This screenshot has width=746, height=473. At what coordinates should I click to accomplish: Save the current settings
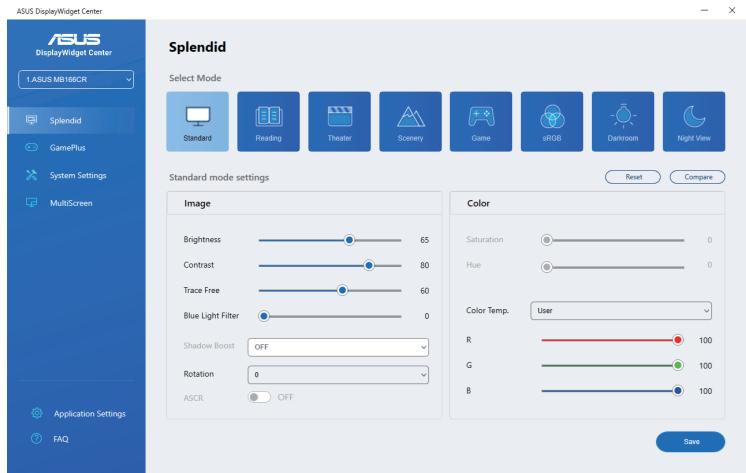point(690,442)
